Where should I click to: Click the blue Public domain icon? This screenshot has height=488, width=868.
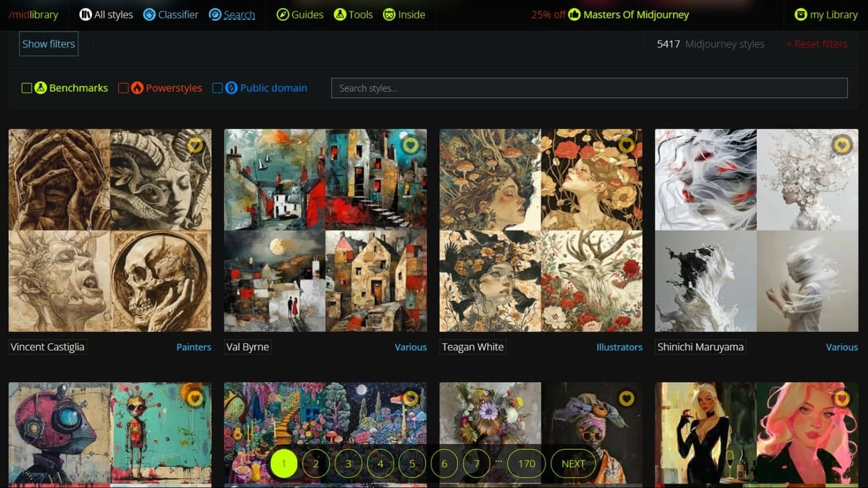[231, 88]
